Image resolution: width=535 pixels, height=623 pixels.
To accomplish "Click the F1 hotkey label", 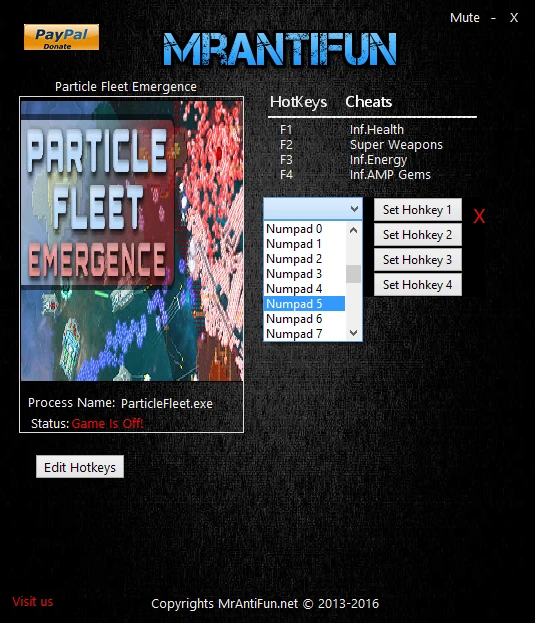I will 286,130.
